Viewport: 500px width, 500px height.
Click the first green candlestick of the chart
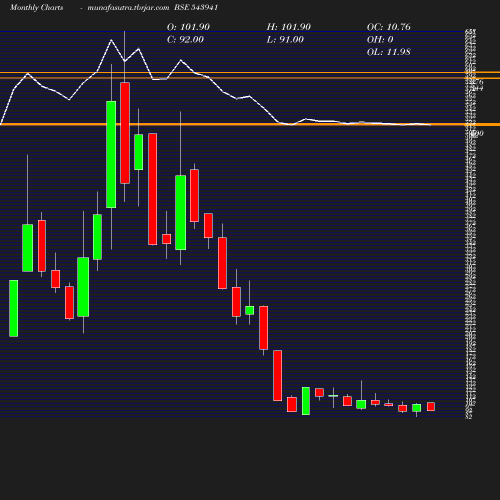click(14, 308)
